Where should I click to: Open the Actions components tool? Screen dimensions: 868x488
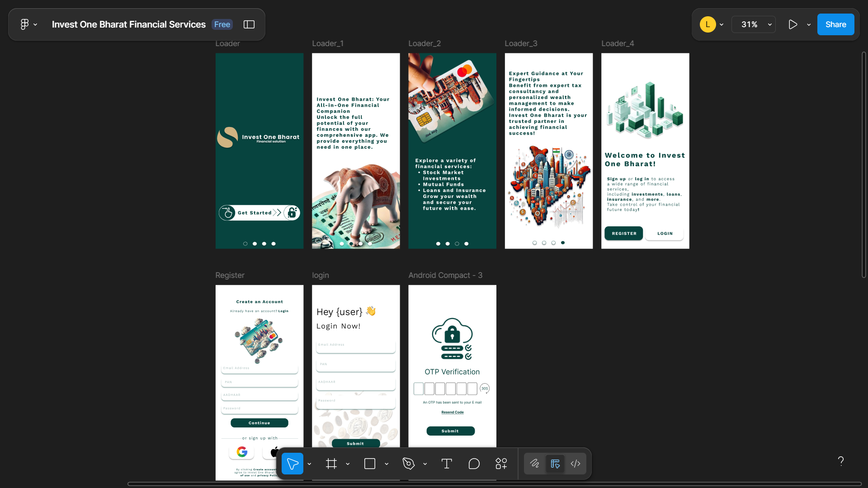coord(501,464)
